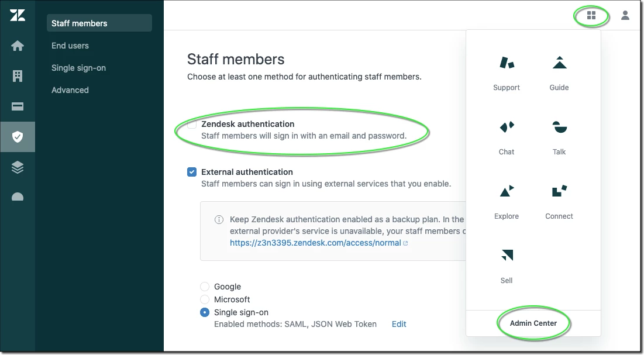
Task: Open the z3n3395.zendesk.com/access/normal link
Action: click(315, 243)
